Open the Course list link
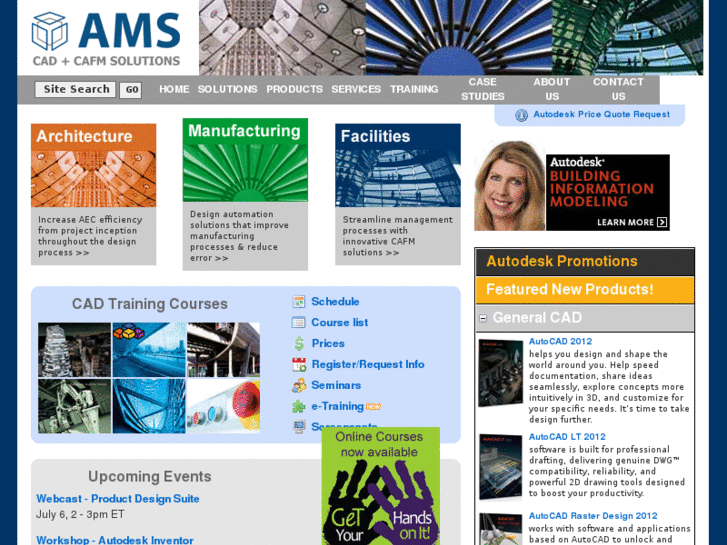The height and width of the screenshot is (545, 727). [x=339, y=322]
